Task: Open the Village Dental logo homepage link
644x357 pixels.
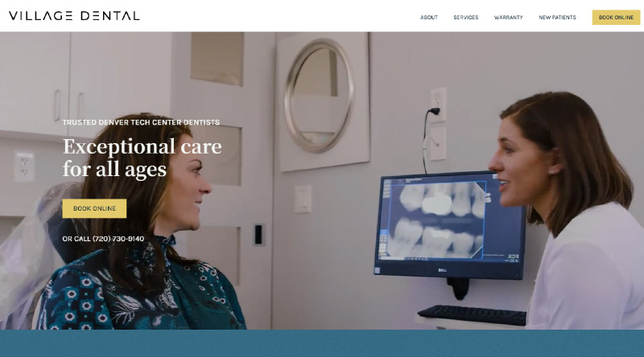Action: point(74,16)
